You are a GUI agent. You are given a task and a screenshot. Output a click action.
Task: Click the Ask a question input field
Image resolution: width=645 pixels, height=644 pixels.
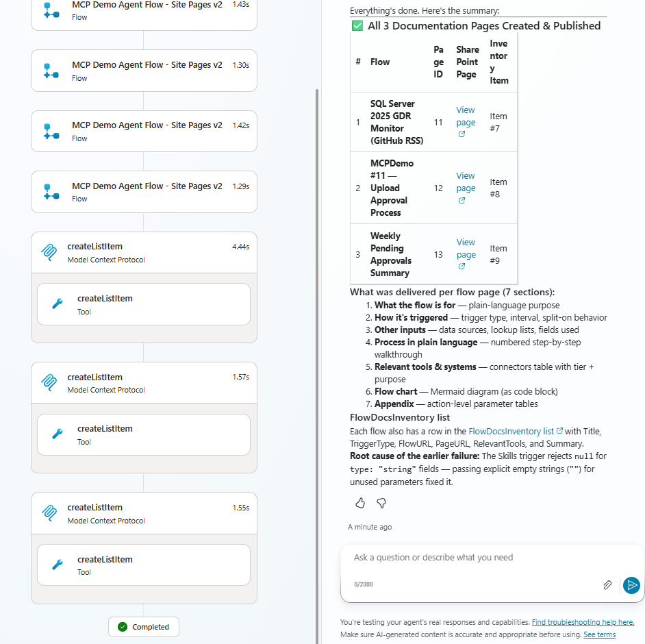(x=479, y=558)
